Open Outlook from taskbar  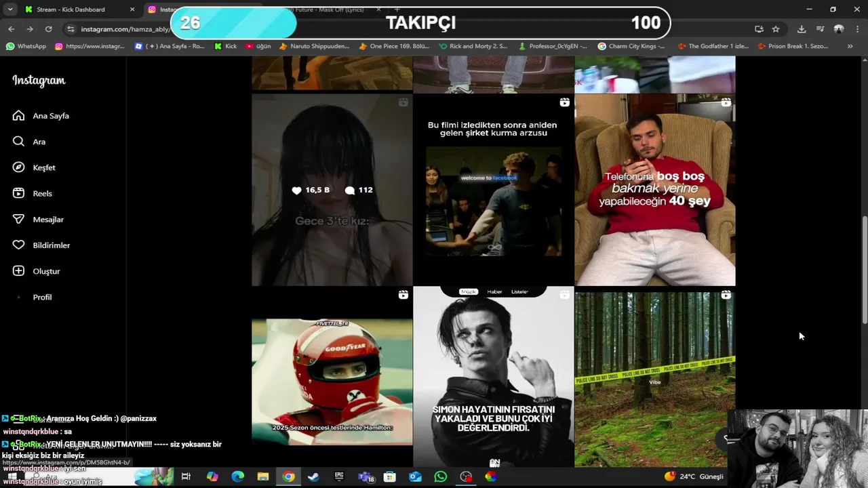coord(415,476)
